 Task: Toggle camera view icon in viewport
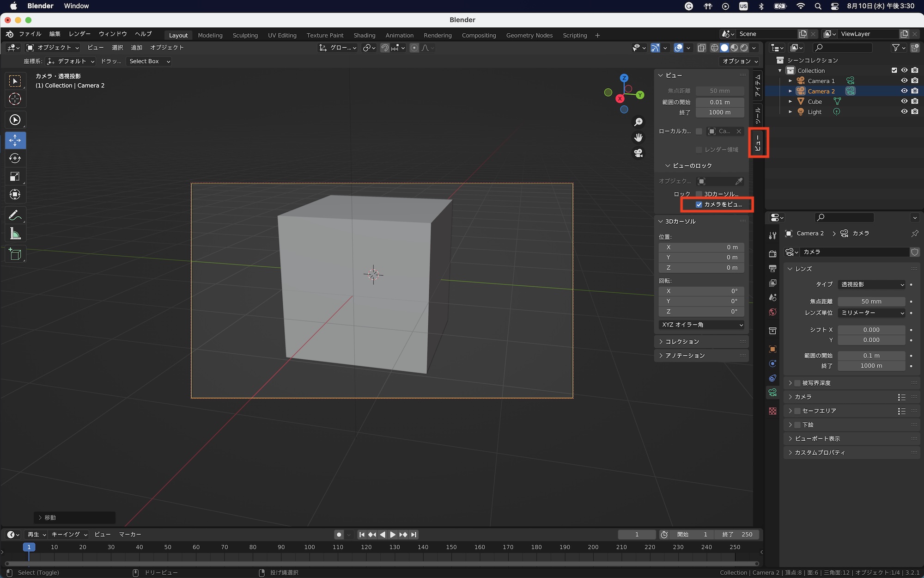638,153
